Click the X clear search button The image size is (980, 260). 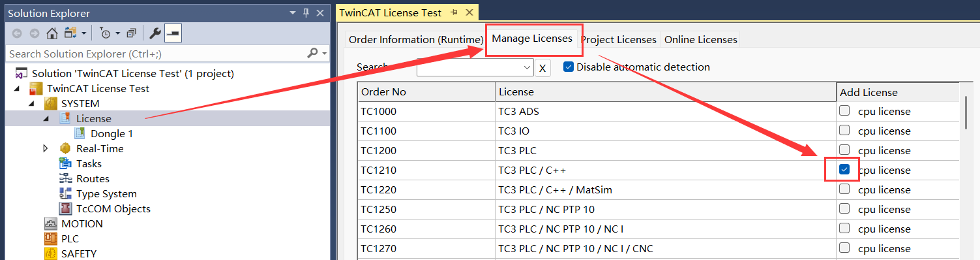pyautogui.click(x=542, y=68)
